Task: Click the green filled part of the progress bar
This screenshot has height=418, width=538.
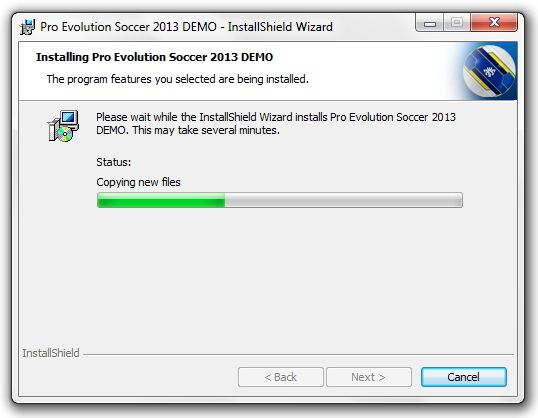Action: pyautogui.click(x=161, y=200)
